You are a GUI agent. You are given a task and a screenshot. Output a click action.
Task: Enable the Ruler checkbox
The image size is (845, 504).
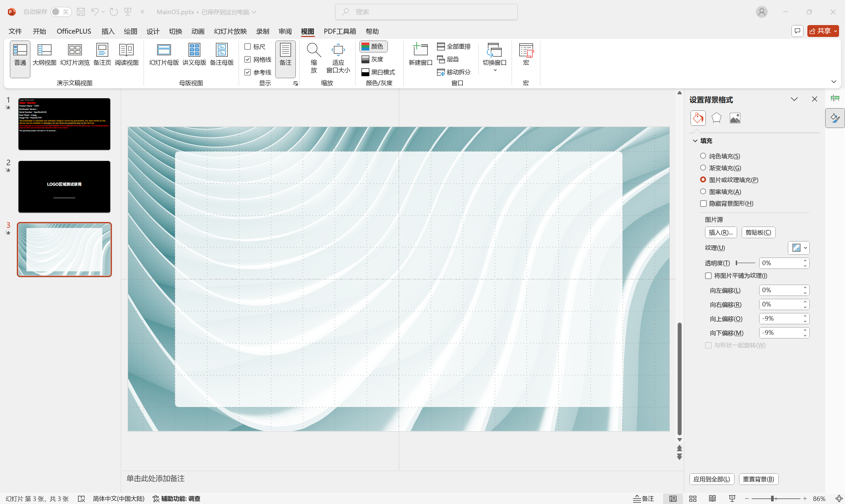click(x=248, y=47)
